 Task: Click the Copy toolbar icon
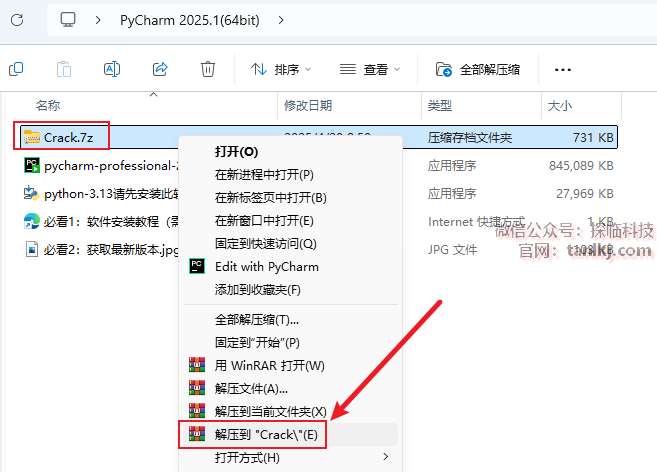(x=16, y=69)
